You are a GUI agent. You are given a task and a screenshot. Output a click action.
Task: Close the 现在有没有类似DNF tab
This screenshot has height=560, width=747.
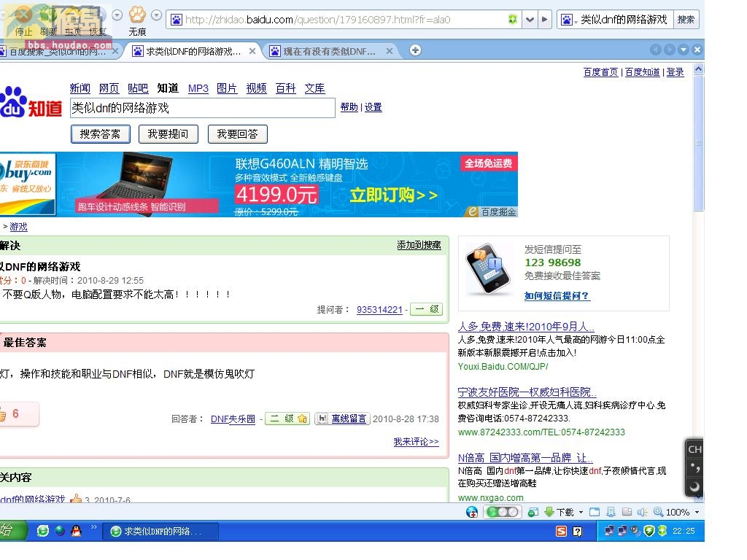click(x=390, y=50)
